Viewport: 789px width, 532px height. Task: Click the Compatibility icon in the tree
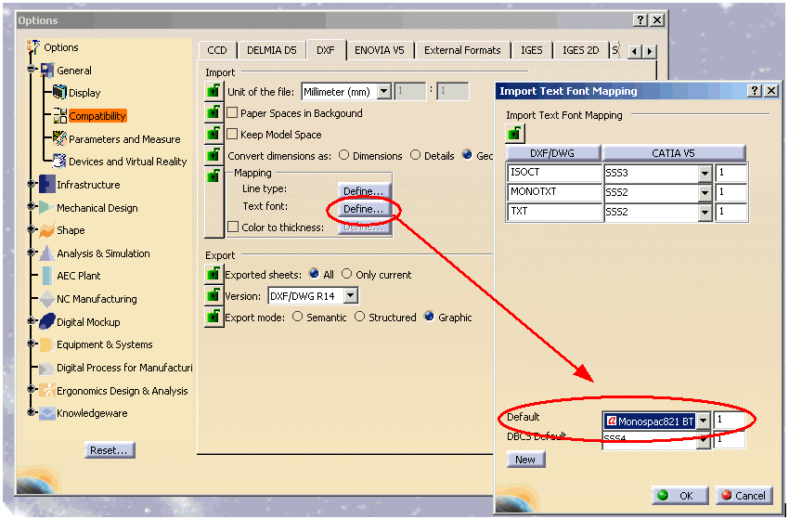click(x=60, y=115)
